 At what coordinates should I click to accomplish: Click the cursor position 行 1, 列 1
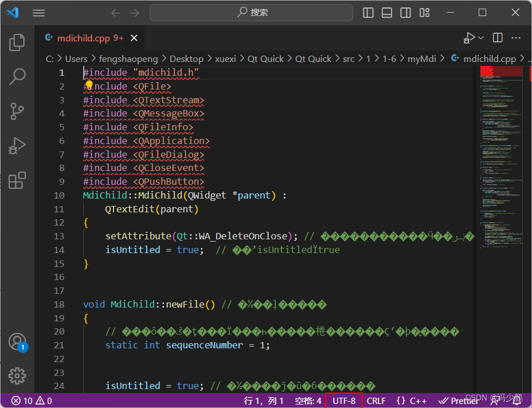pyautogui.click(x=264, y=401)
